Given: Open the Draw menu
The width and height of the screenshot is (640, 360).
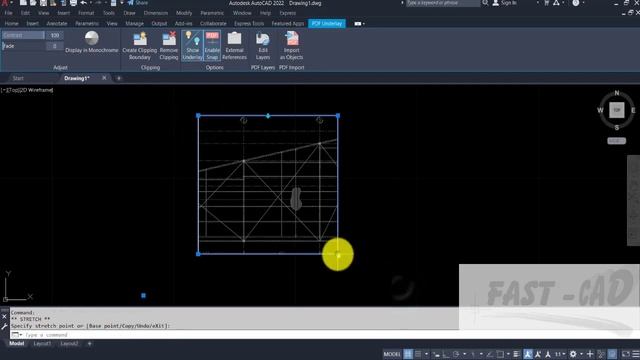Looking at the screenshot, I should coord(129,13).
